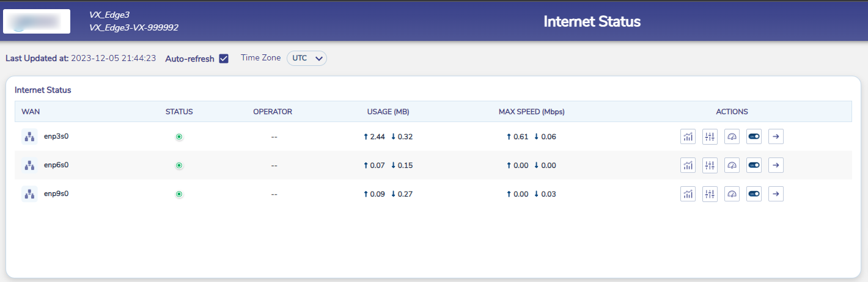
Task: Click the blurred logo in header
Action: tap(37, 21)
